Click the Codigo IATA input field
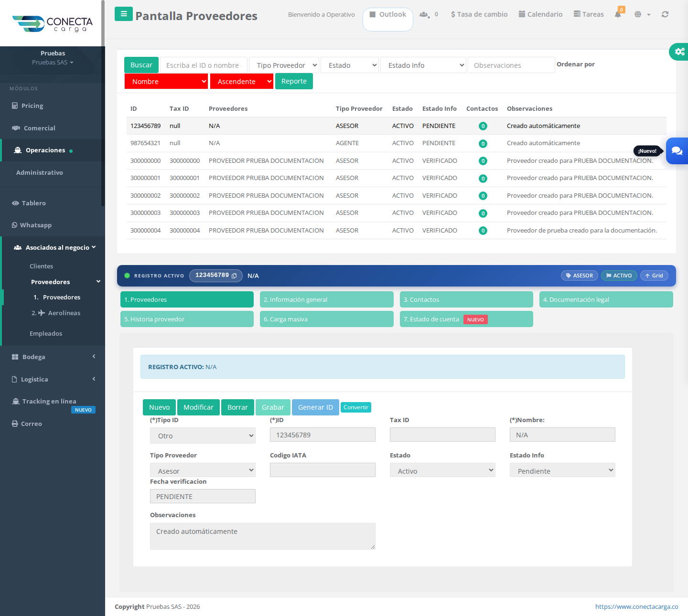 (x=322, y=470)
